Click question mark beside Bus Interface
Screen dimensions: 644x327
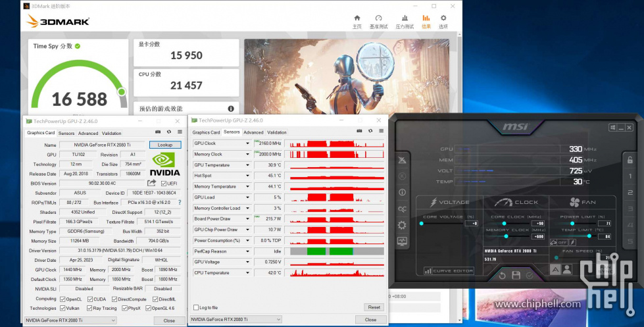(x=180, y=202)
